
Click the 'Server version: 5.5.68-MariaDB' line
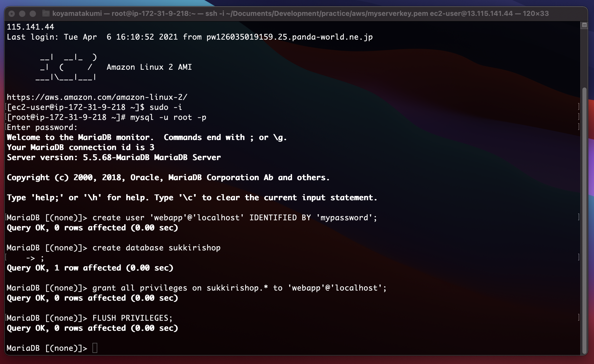(114, 157)
